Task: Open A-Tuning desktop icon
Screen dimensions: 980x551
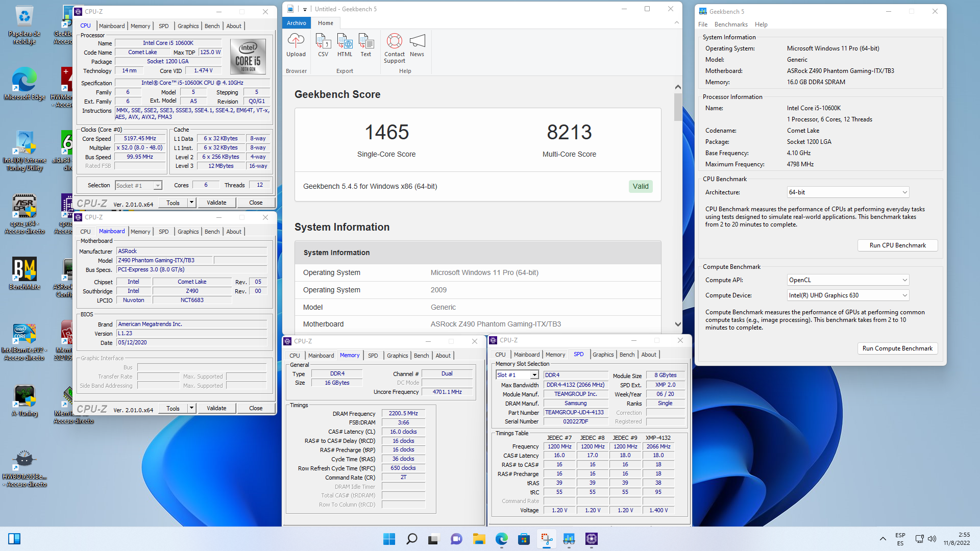Action: tap(24, 401)
